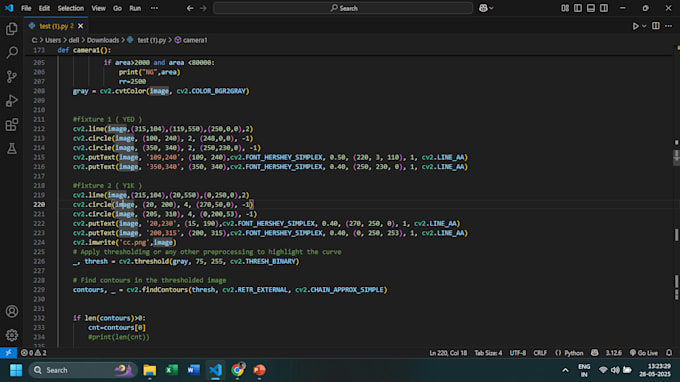Open the Copilot chat icon
Image resolution: width=680 pixels, height=382 pixels.
point(483,8)
